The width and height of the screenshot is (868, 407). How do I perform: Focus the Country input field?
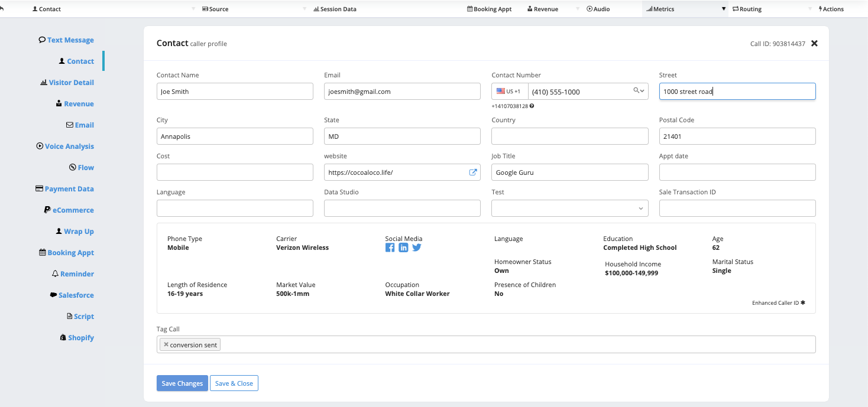[x=569, y=136]
